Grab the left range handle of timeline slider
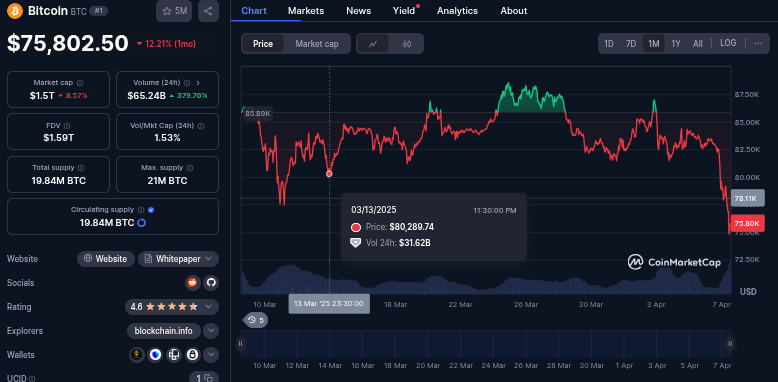The height and width of the screenshot is (382, 778). pos(241,343)
